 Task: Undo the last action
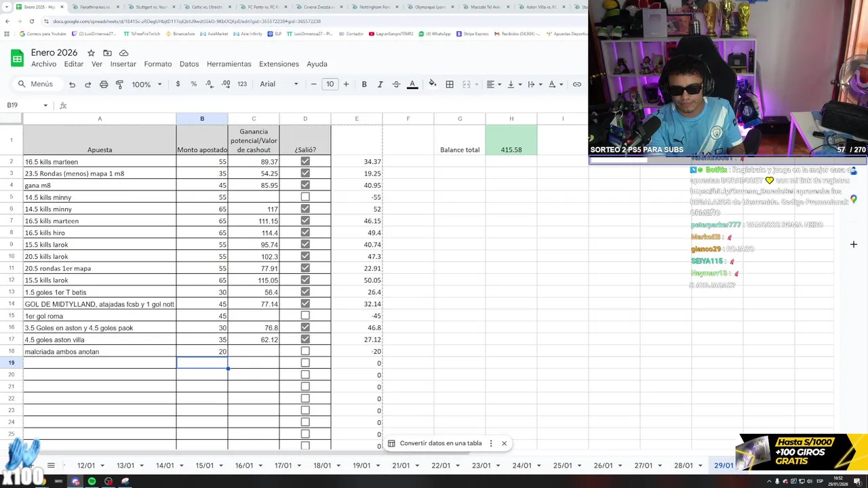click(72, 84)
